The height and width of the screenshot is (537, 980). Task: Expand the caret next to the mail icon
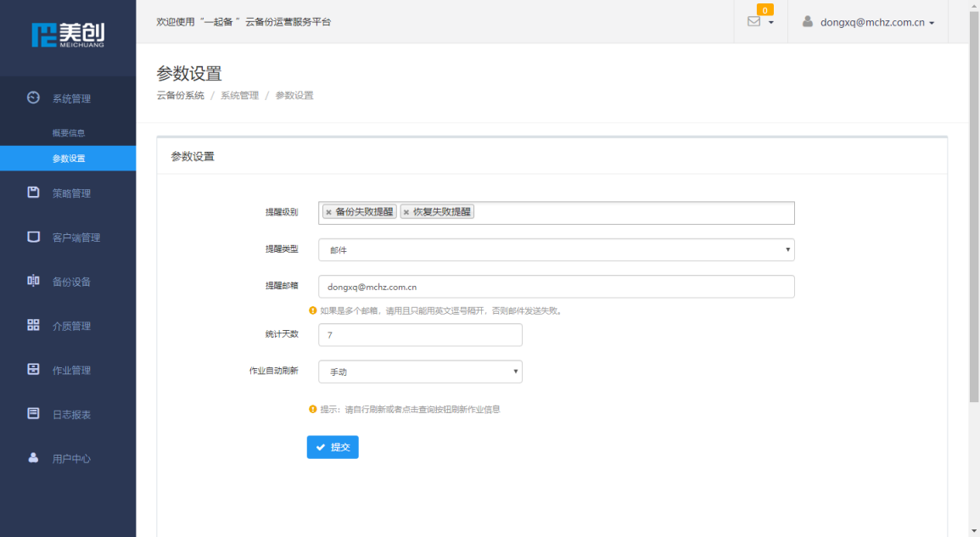[x=770, y=23]
